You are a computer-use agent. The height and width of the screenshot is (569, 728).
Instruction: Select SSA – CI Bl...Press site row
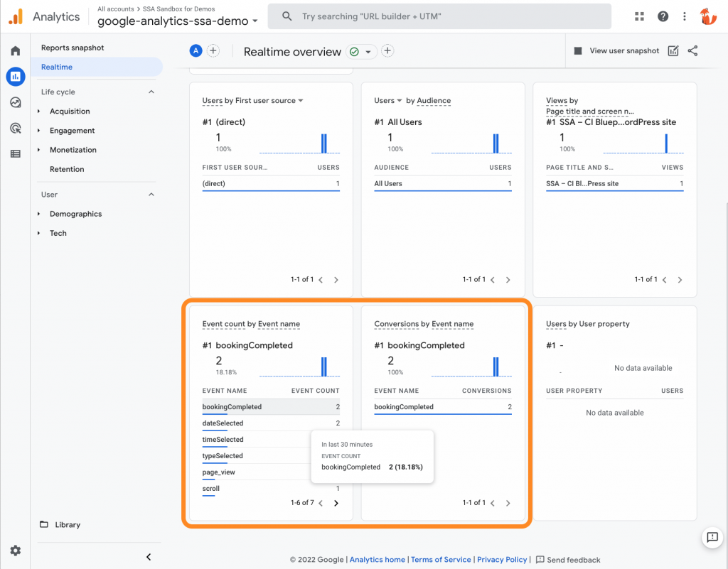coord(615,184)
